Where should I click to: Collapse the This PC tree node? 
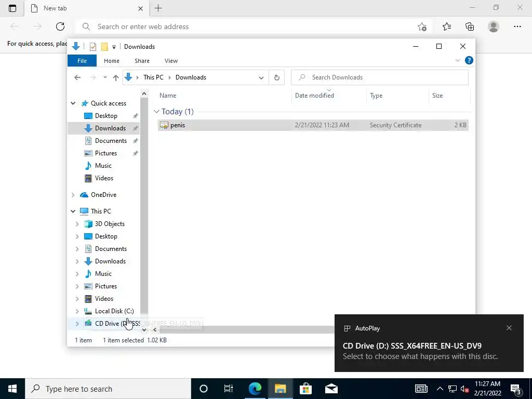point(73,211)
